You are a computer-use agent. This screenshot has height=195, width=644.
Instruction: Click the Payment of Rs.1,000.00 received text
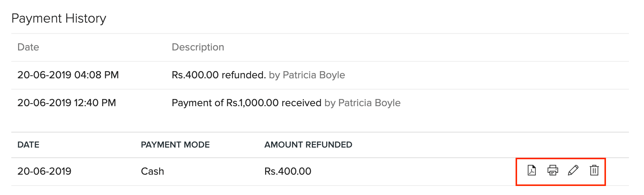[246, 103]
